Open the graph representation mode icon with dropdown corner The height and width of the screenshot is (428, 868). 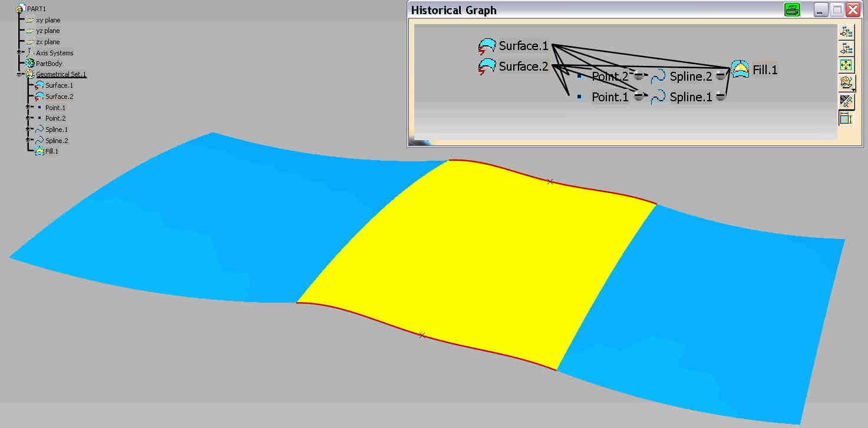point(847,83)
